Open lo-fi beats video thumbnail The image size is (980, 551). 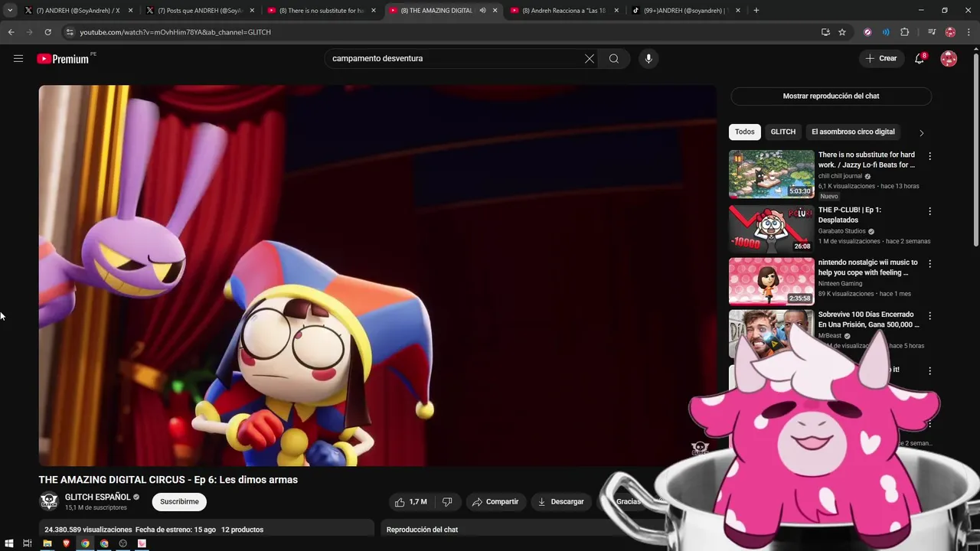[771, 174]
